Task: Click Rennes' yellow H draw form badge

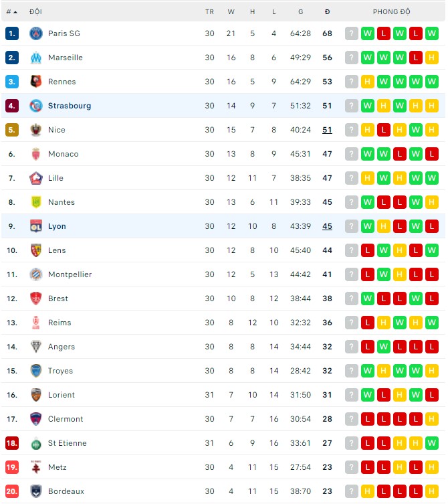Action: click(x=368, y=82)
